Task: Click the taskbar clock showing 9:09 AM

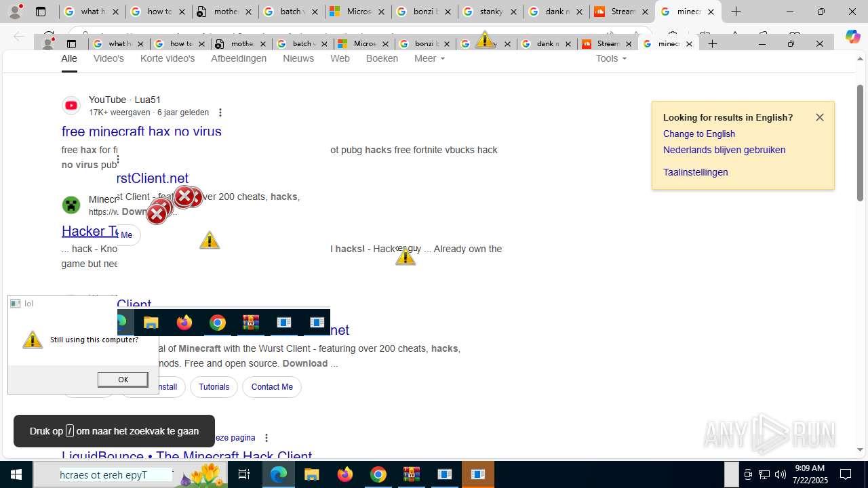Action: pos(810,474)
